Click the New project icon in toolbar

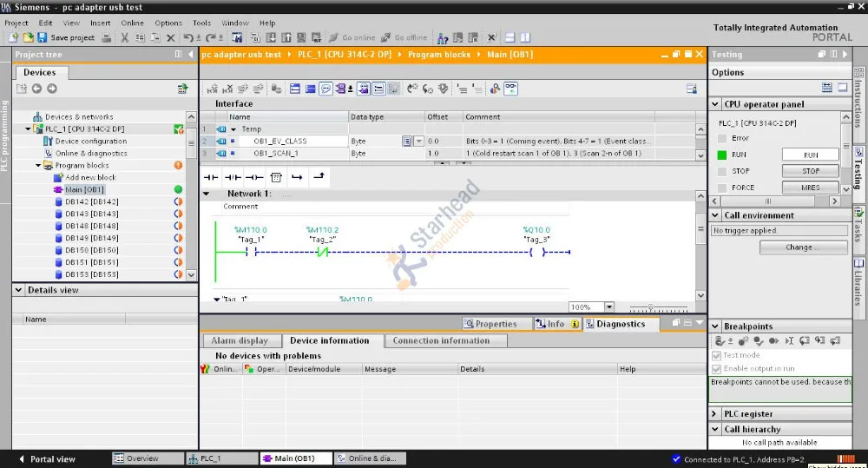pos(14,37)
